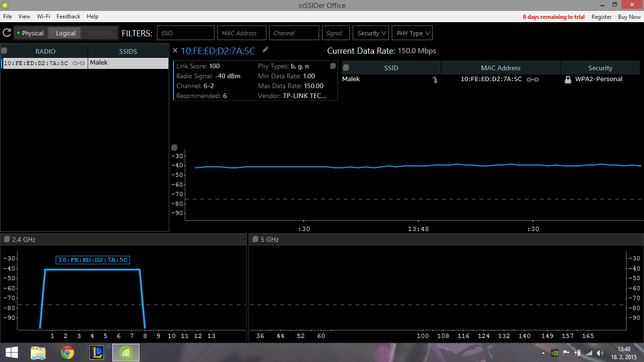Click the 150.0 Mbps current data rate
This screenshot has width=644, height=362.
(417, 51)
